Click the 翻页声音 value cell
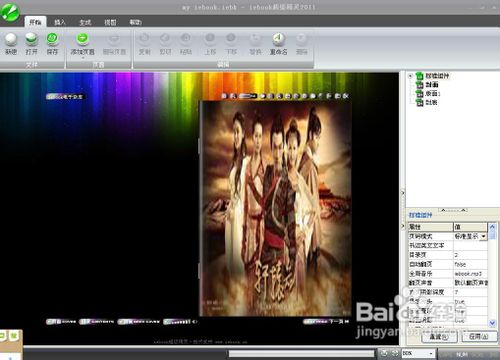The width and height of the screenshot is (500, 360). tap(470, 283)
